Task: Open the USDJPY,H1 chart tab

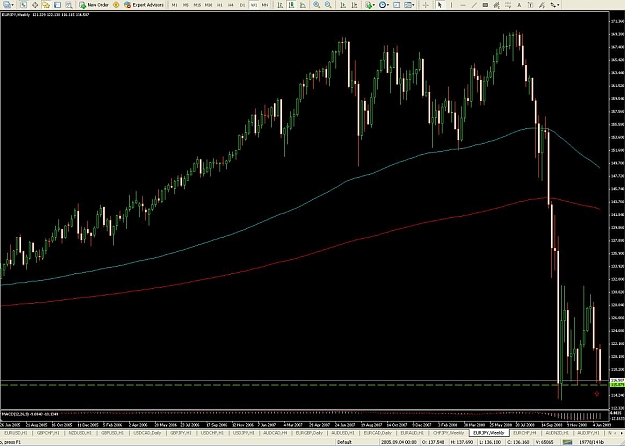Action: pyautogui.click(x=244, y=433)
